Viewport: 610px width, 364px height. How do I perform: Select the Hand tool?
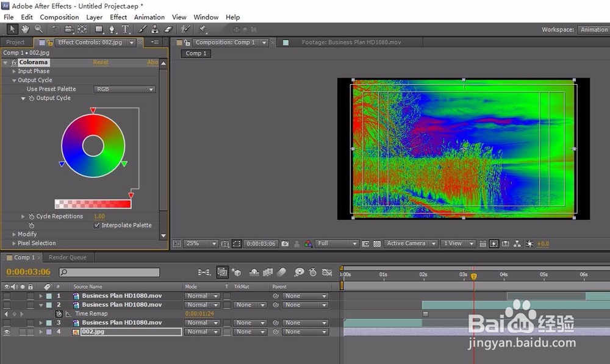pyautogui.click(x=25, y=29)
